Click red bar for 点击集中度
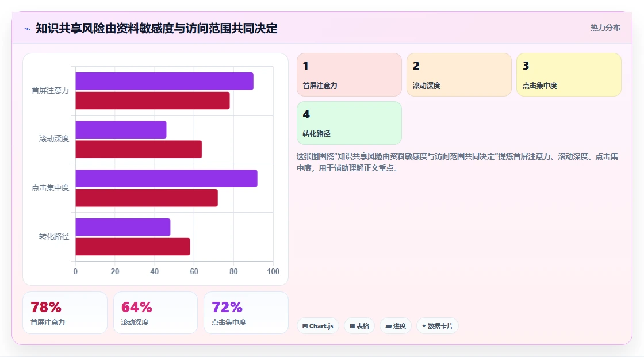644x357 pixels. coord(147,198)
